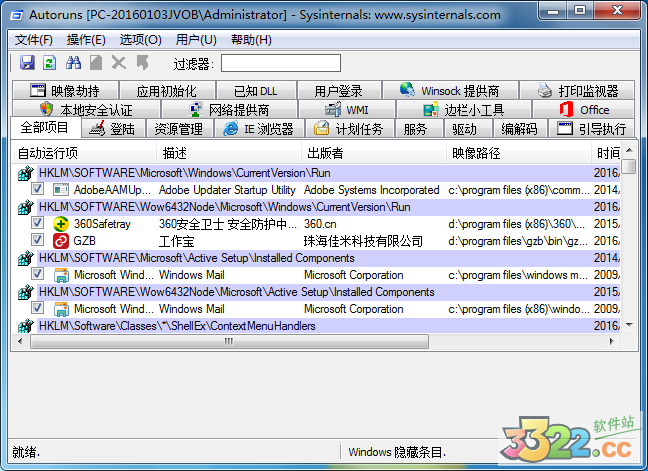Open the 边栏小工具 tab
Image resolution: width=648 pixels, height=471 pixels.
[464, 110]
